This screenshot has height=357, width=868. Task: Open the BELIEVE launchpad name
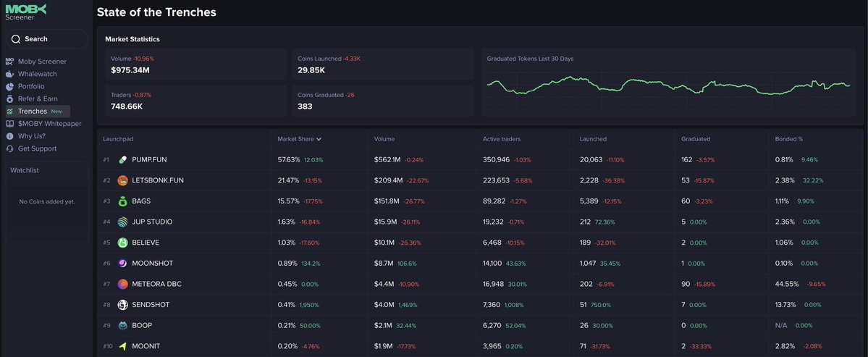(x=145, y=243)
